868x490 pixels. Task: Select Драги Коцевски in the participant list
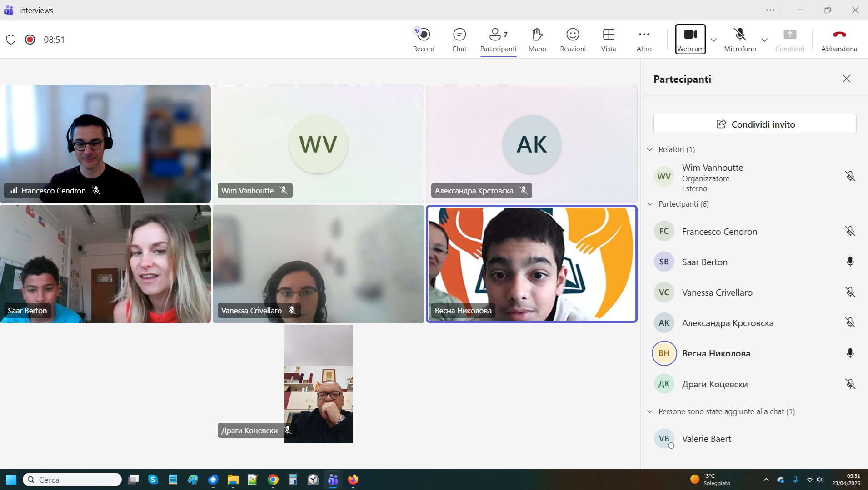[x=755, y=384]
